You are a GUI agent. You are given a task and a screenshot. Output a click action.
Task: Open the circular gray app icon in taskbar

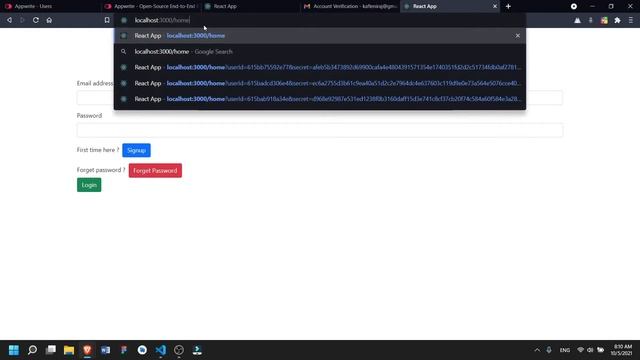[x=179, y=350]
